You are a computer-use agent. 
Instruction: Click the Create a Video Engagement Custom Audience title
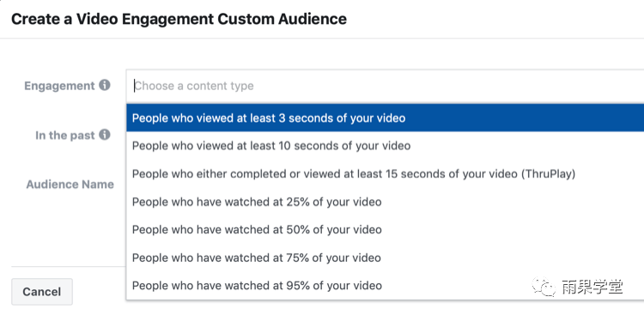pos(179,19)
